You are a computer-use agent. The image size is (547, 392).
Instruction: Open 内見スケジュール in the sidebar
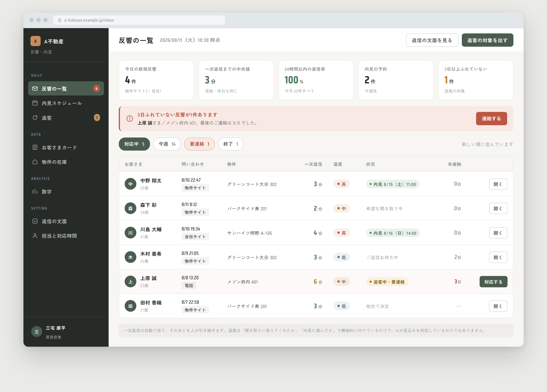point(66,103)
